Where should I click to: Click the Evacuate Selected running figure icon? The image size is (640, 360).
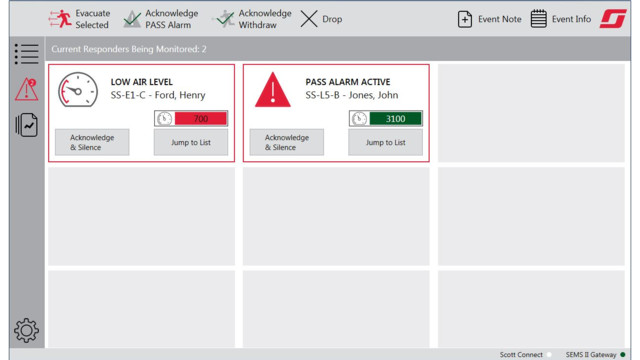tap(60, 19)
